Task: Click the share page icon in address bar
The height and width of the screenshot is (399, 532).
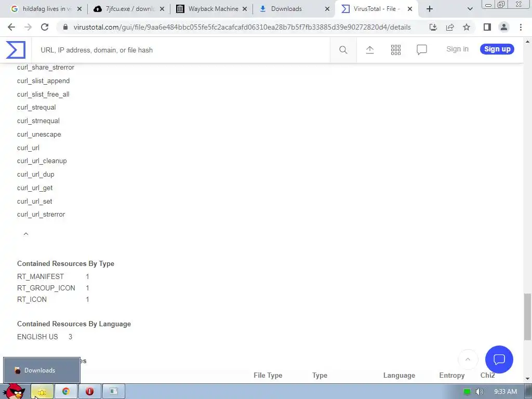Action: [x=450, y=27]
